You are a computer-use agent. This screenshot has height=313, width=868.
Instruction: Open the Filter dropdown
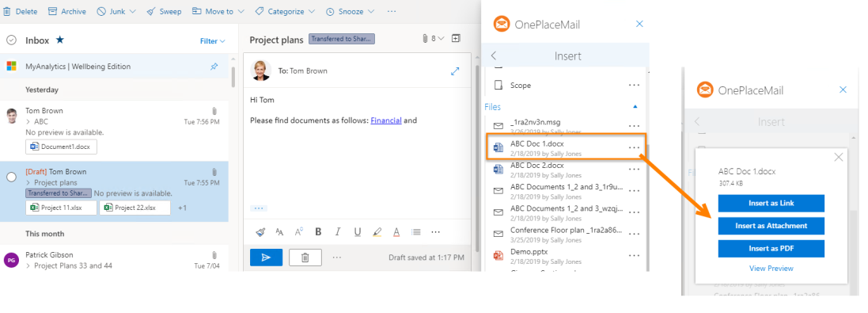(213, 41)
